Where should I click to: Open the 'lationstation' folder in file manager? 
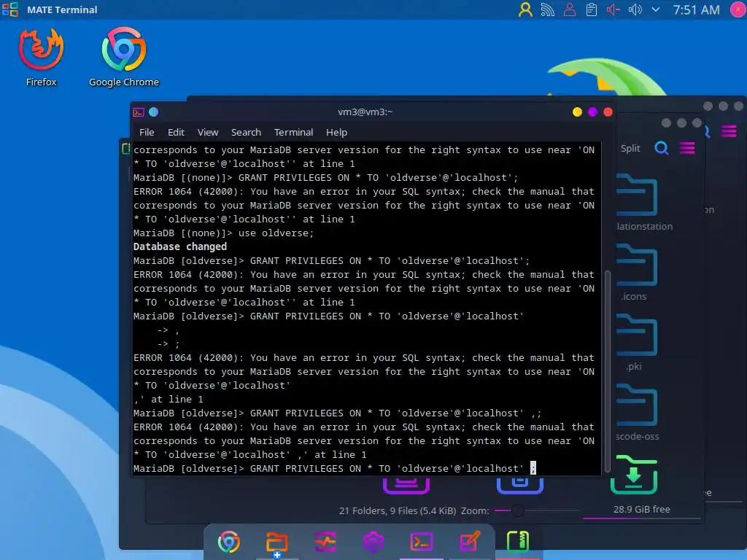[x=638, y=203]
